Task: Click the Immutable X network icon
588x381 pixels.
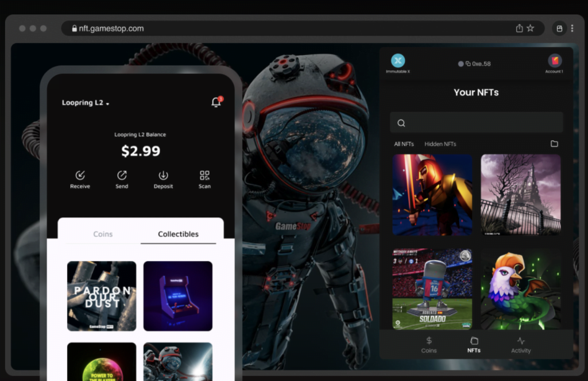Action: pyautogui.click(x=398, y=61)
